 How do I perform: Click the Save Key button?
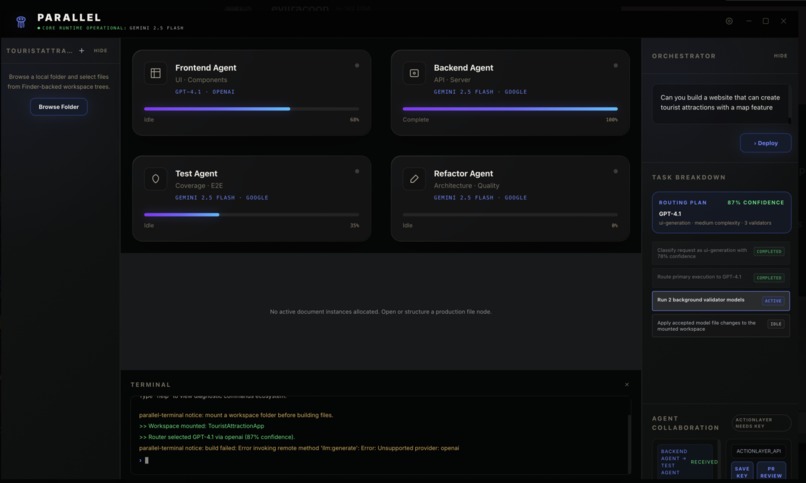coord(742,472)
